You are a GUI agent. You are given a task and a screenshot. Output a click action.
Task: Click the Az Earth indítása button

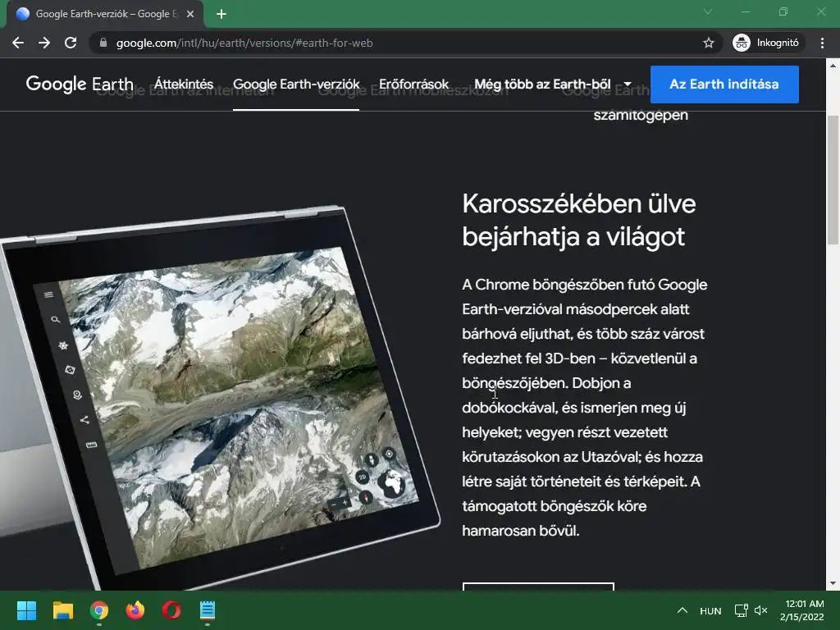[x=724, y=84]
